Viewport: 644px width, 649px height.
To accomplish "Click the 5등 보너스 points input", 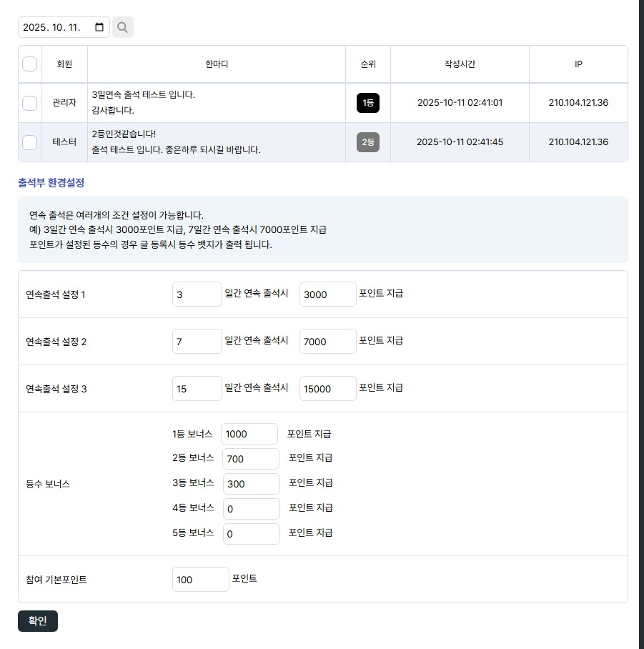I will (251, 534).
